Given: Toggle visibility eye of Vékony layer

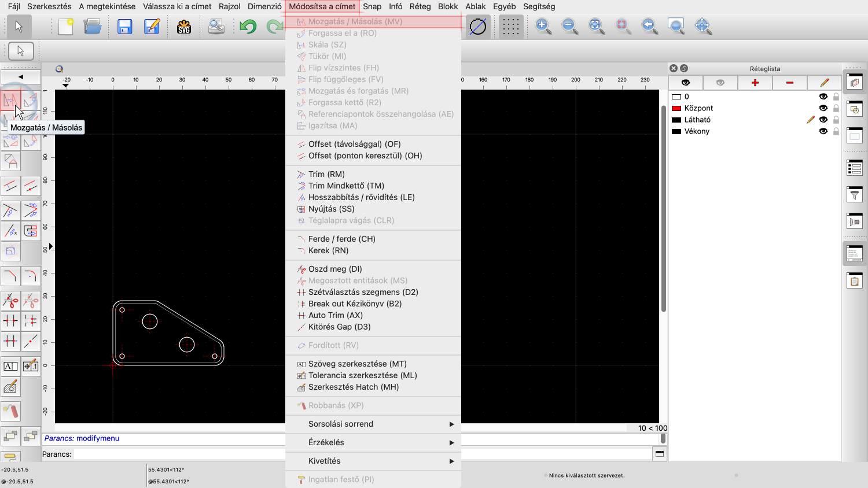Looking at the screenshot, I should (823, 131).
